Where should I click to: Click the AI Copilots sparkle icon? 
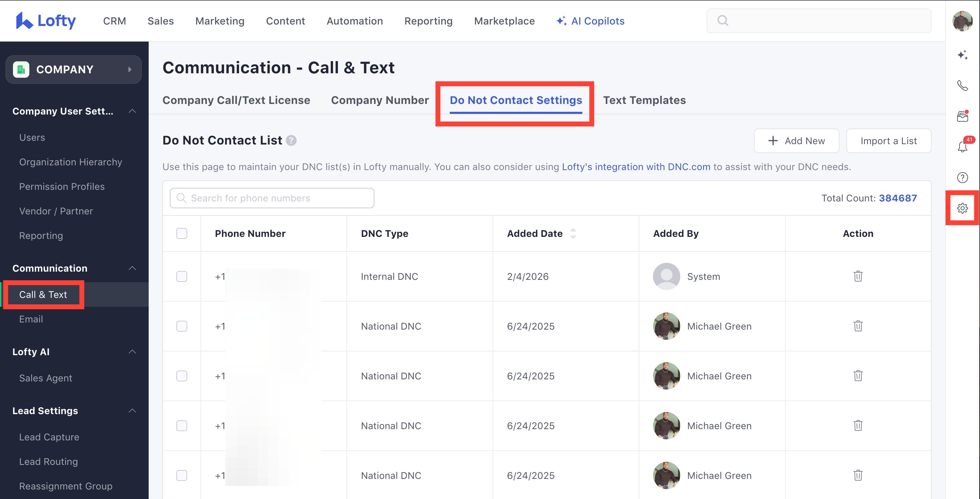[561, 20]
